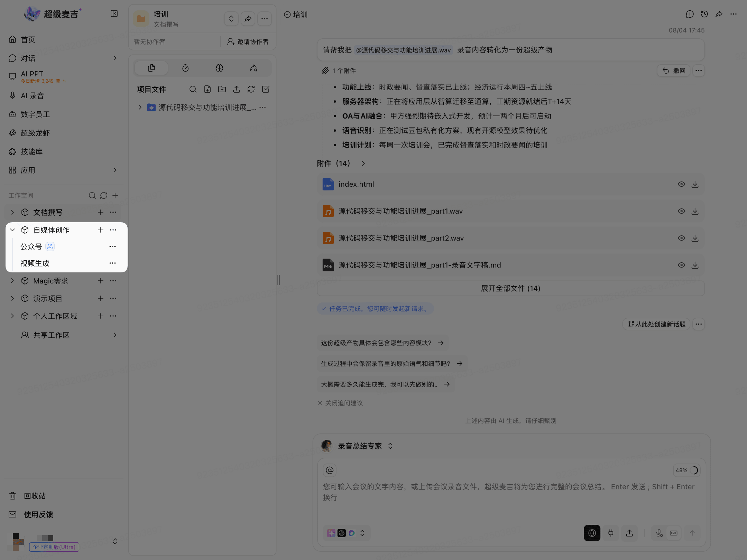Expand 附件 (14) section
747x560 pixels.
[363, 164]
